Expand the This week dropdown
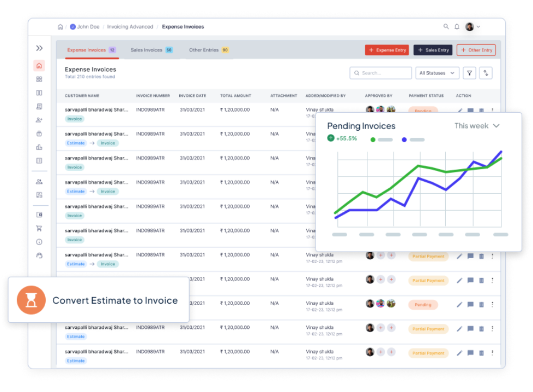533x392 pixels. pos(477,126)
